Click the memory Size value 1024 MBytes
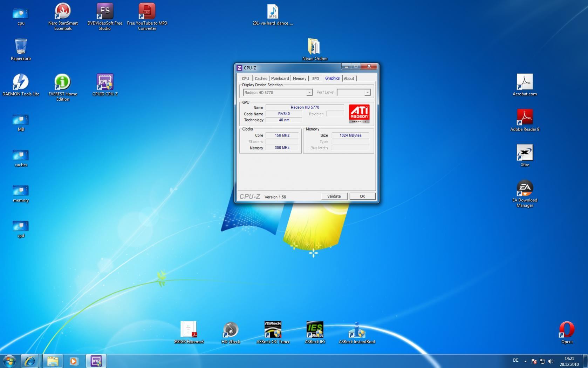588x368 pixels. [x=350, y=135]
